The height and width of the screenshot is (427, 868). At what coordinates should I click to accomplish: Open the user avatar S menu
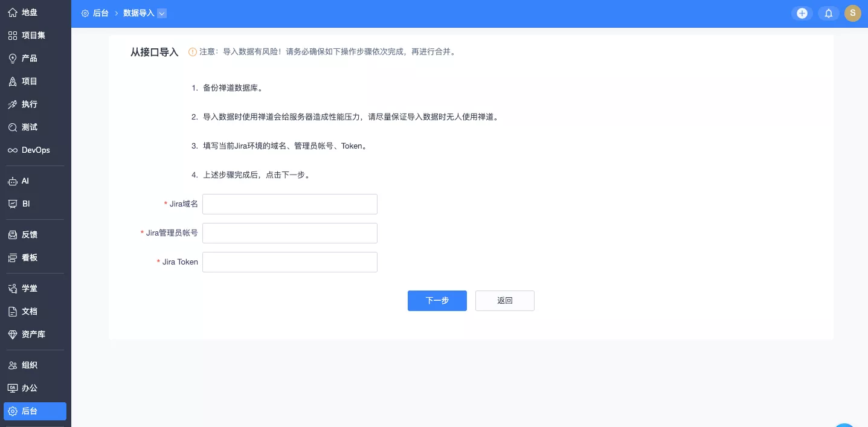tap(852, 13)
